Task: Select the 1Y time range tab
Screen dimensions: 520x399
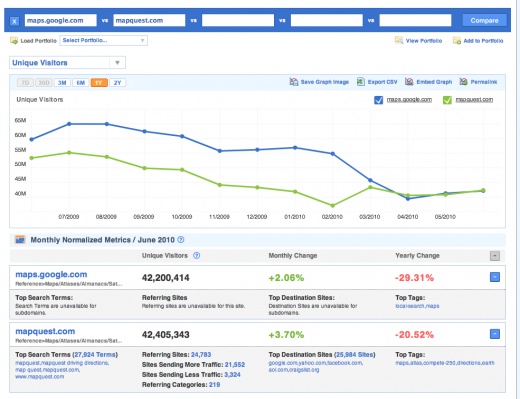Action: tap(99, 83)
